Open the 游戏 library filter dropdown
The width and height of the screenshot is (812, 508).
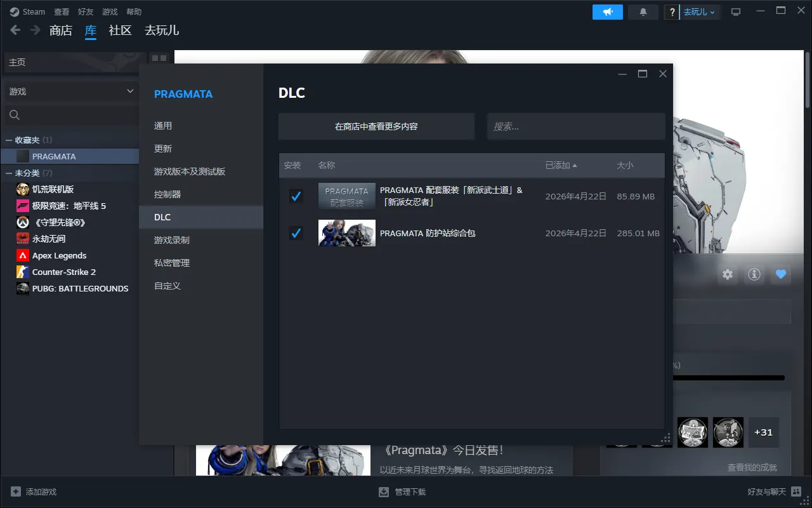[x=70, y=91]
